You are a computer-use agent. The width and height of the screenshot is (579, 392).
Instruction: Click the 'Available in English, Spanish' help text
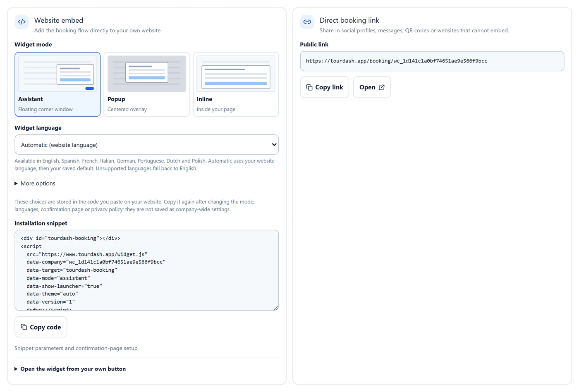point(145,165)
